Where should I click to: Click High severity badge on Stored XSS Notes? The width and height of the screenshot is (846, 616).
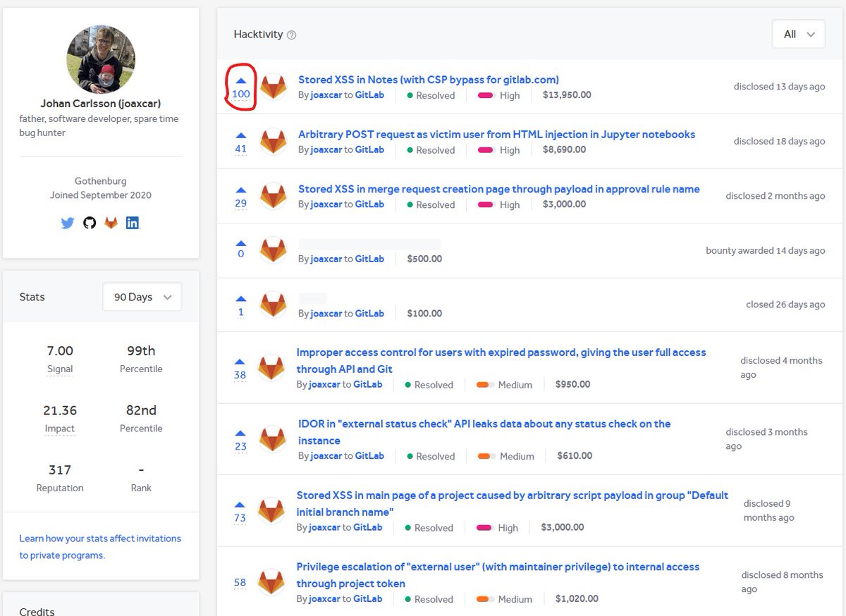(498, 95)
